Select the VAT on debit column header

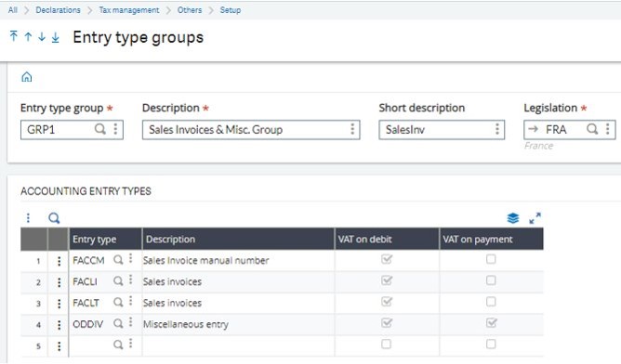pos(387,239)
